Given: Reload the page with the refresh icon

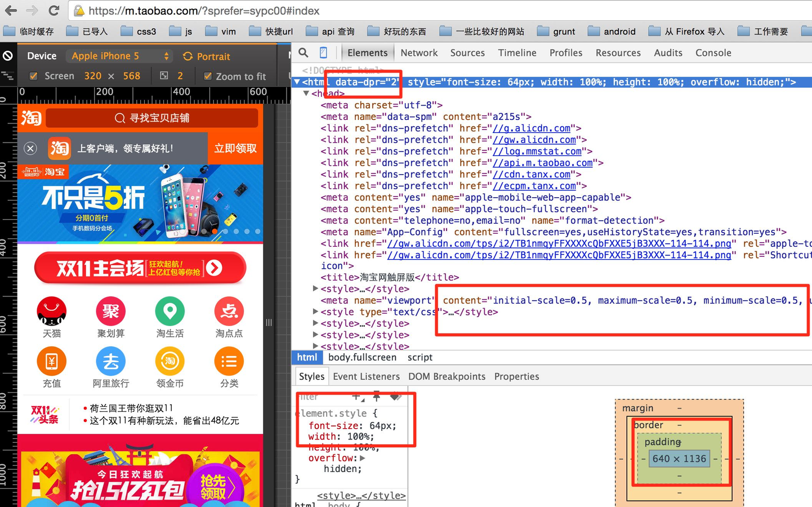Looking at the screenshot, I should (x=54, y=10).
